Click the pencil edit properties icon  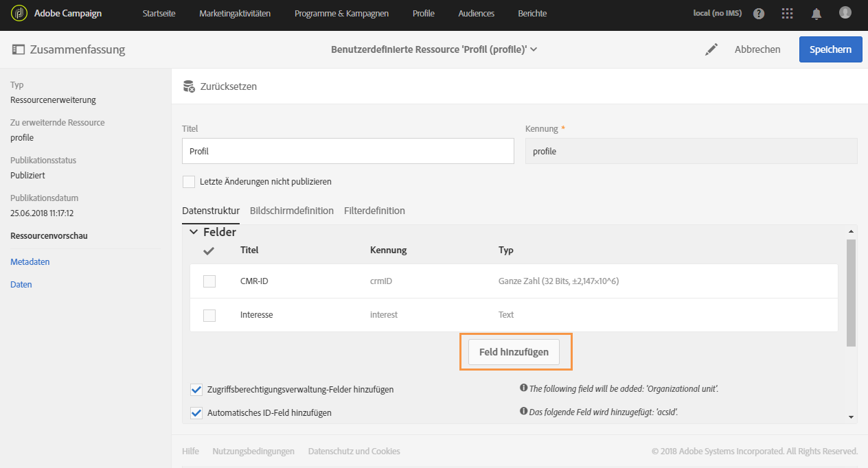(x=711, y=49)
